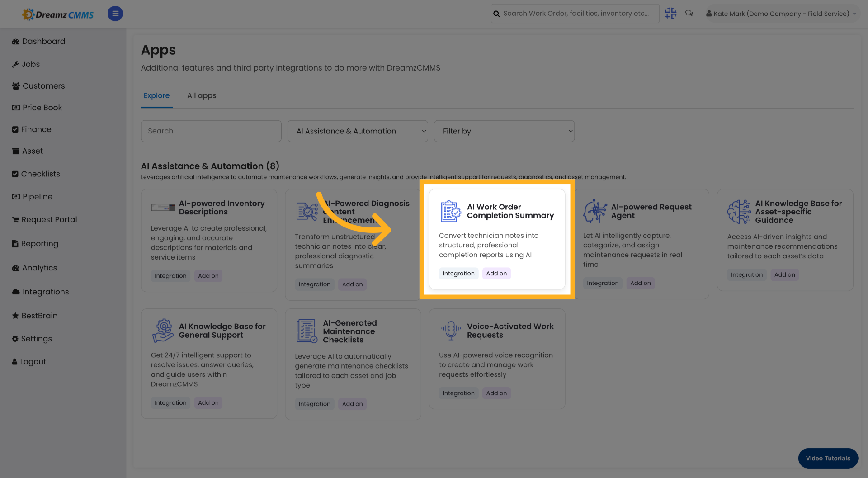Image resolution: width=868 pixels, height=478 pixels.
Task: Toggle the Add on tag on Voice-Activated Work Requests
Action: coord(496,393)
